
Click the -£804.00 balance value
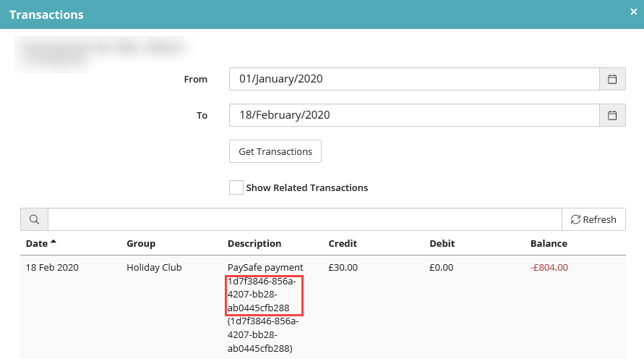click(x=549, y=267)
